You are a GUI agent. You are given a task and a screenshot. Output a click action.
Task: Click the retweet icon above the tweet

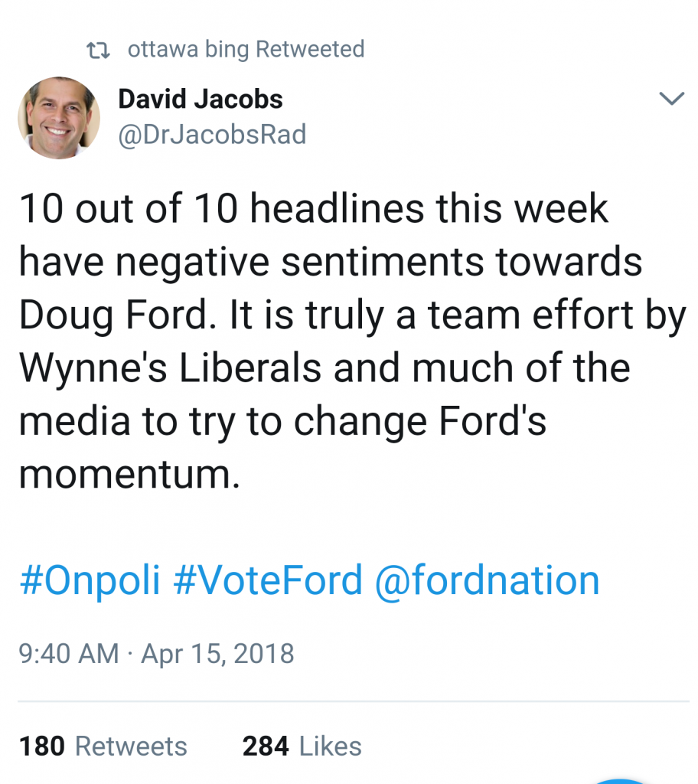tap(97, 50)
